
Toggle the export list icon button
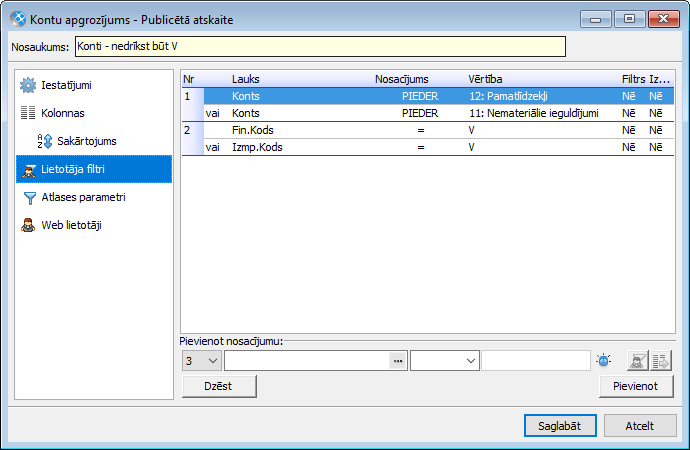[661, 361]
